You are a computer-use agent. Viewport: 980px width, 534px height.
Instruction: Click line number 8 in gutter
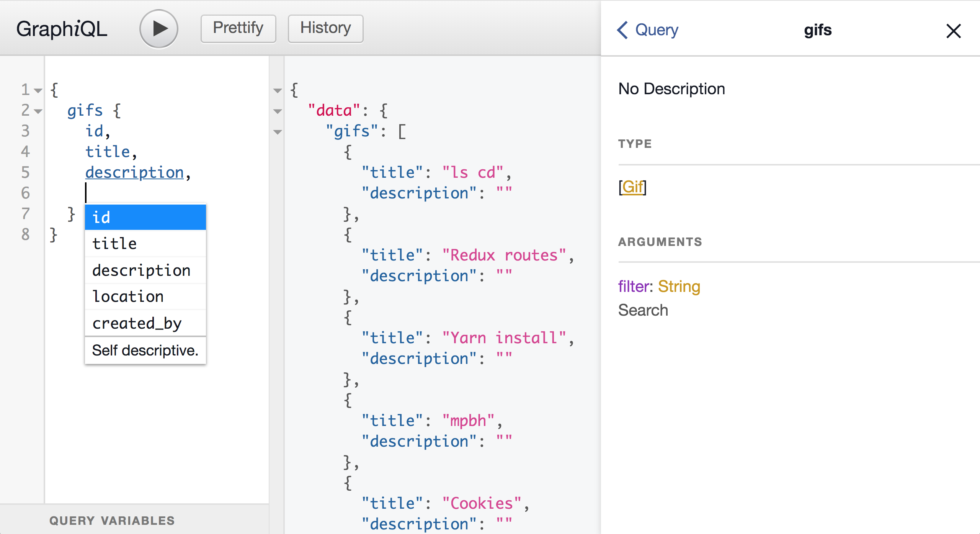25,234
